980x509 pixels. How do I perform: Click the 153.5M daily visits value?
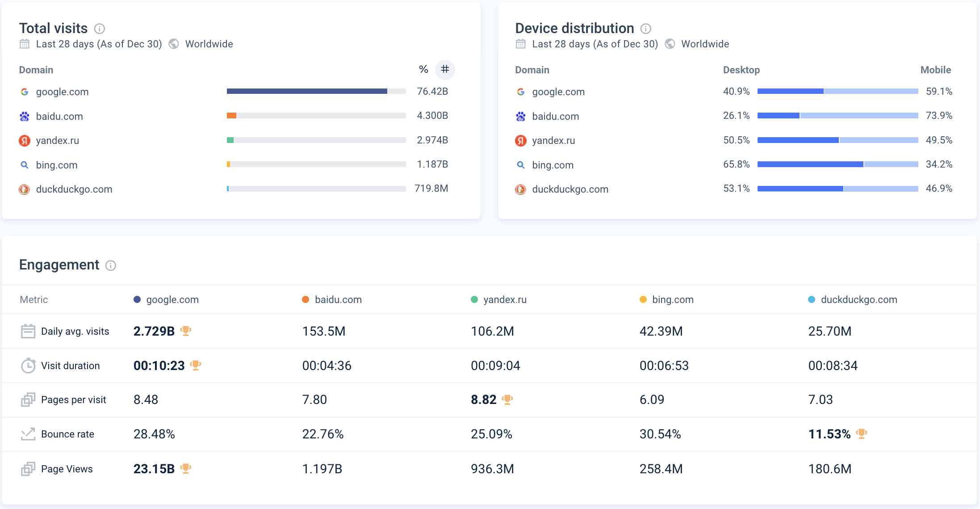tap(324, 331)
